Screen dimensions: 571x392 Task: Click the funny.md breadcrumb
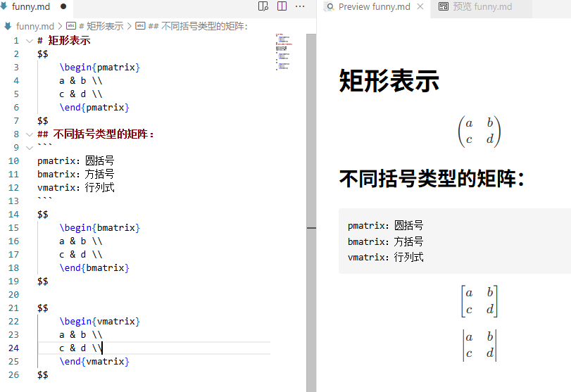pos(35,26)
